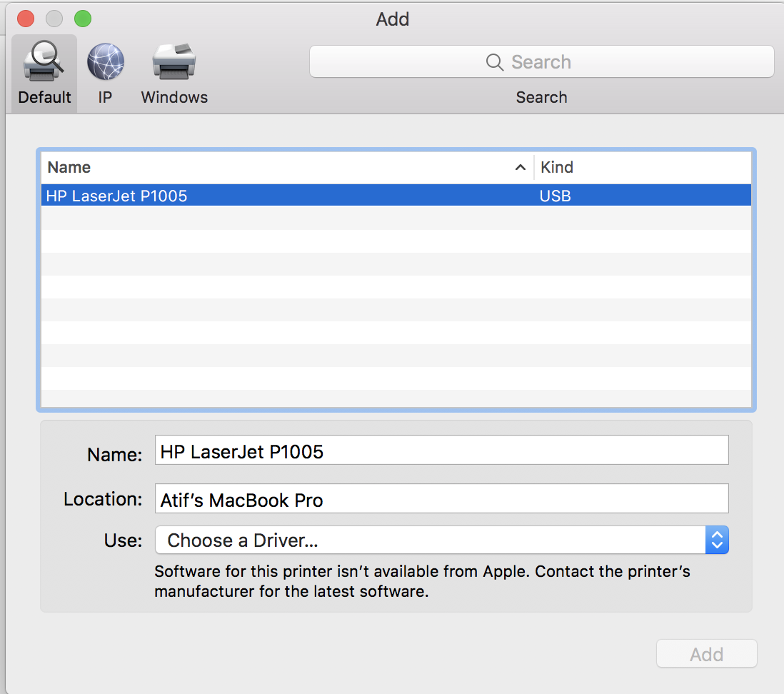Close the Add window
The width and height of the screenshot is (784, 694).
coord(26,19)
